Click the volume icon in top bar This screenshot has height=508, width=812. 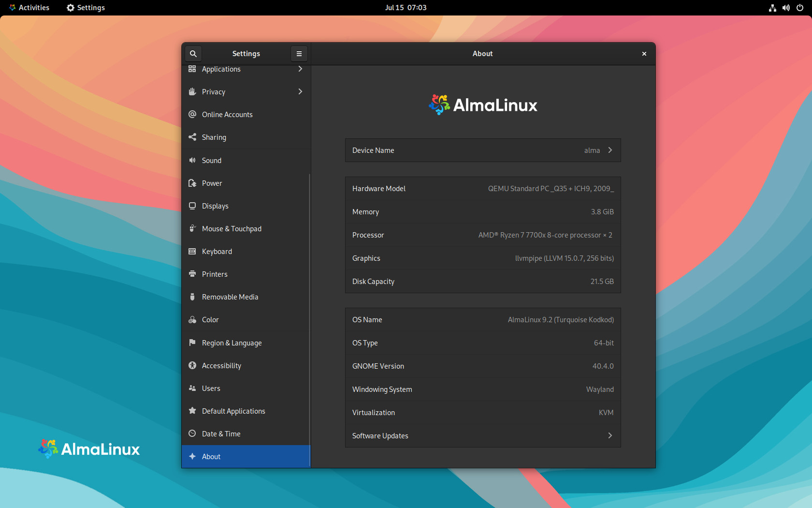point(786,8)
